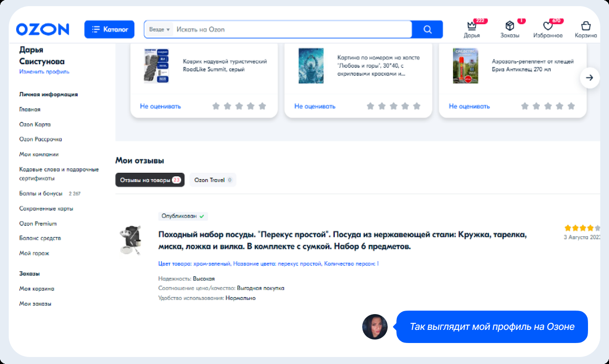Click the Изменить профиль link
Image resolution: width=609 pixels, height=364 pixels.
click(44, 72)
